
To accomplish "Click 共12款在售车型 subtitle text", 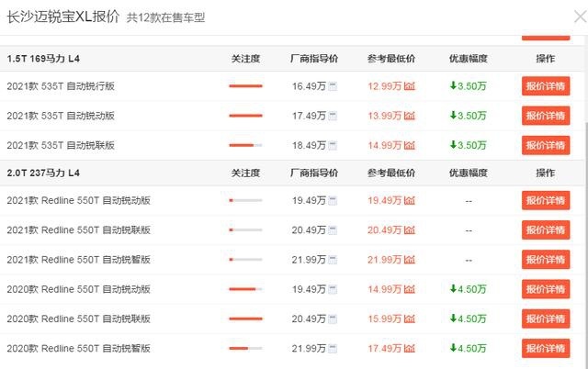I will click(x=165, y=17).
